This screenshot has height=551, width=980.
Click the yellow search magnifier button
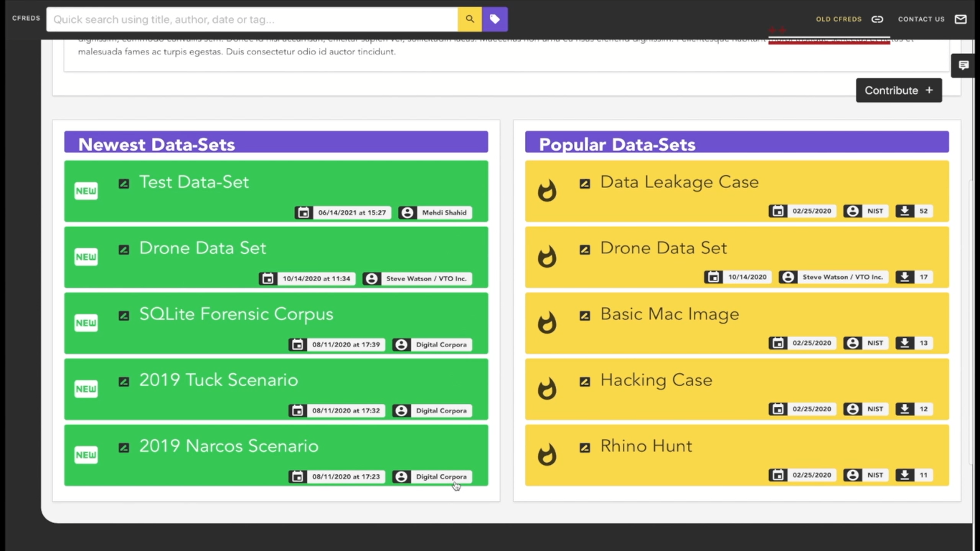(469, 19)
